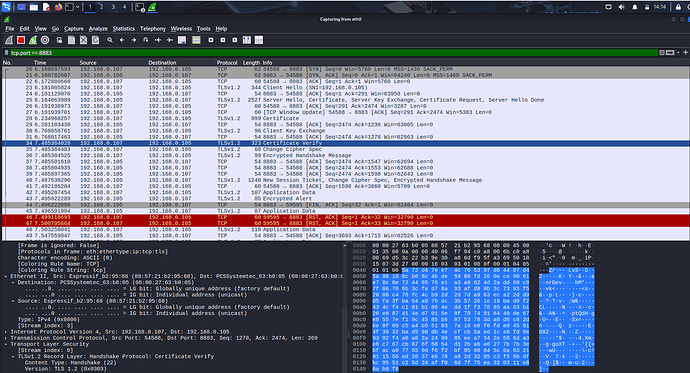Viewport: 690px width, 373px height.
Task: Select the Server Hello, Certificate packet row 25
Action: coord(346,100)
